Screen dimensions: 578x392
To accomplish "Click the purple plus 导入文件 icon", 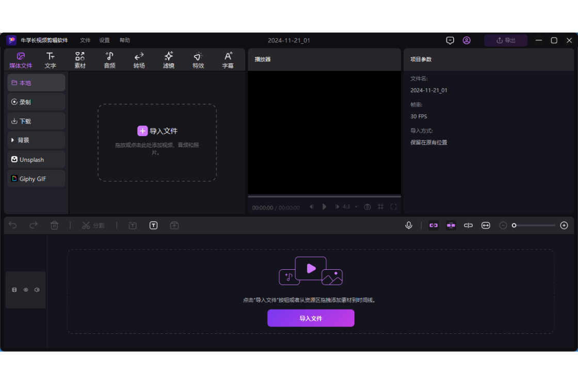I will 142,131.
